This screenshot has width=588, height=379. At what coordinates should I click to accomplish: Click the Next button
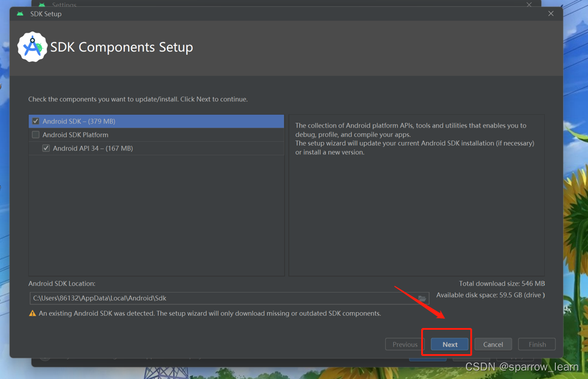coord(450,344)
